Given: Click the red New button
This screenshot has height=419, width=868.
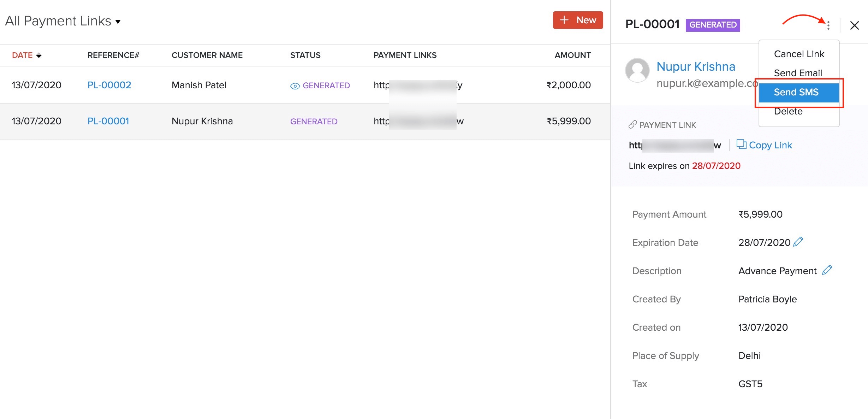Looking at the screenshot, I should (x=578, y=20).
